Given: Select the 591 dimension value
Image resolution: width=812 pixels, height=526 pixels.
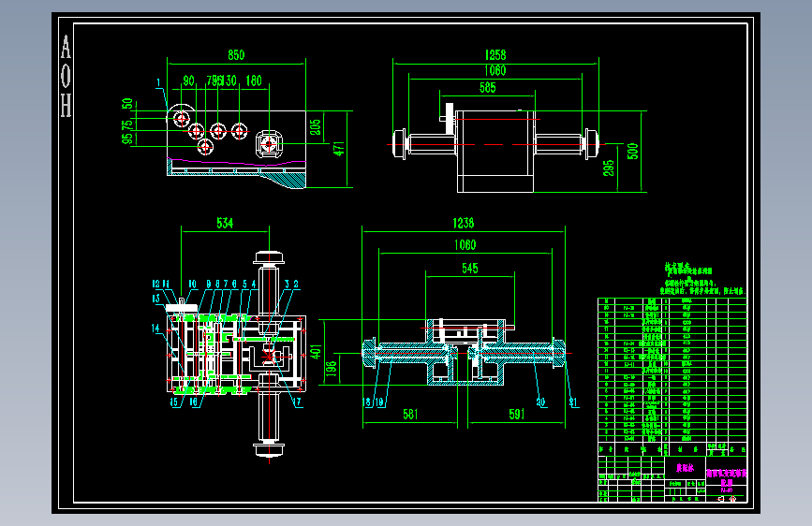Looking at the screenshot, I should (x=516, y=415).
